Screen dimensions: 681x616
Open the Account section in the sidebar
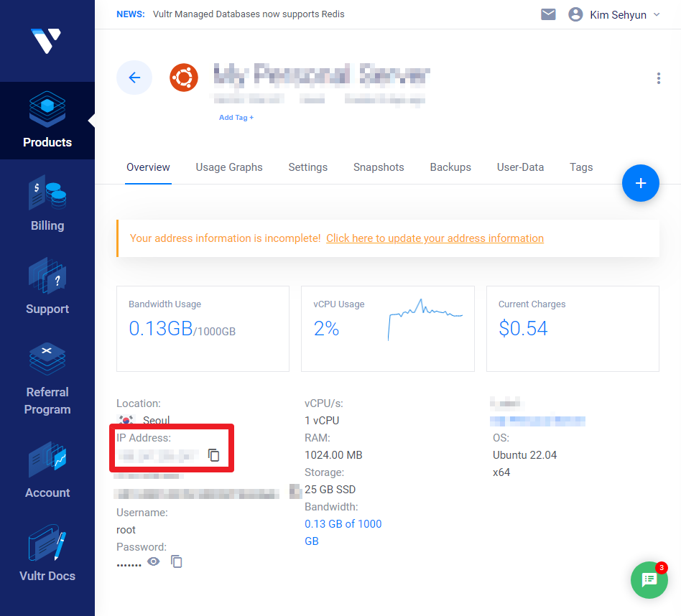pyautogui.click(x=47, y=470)
